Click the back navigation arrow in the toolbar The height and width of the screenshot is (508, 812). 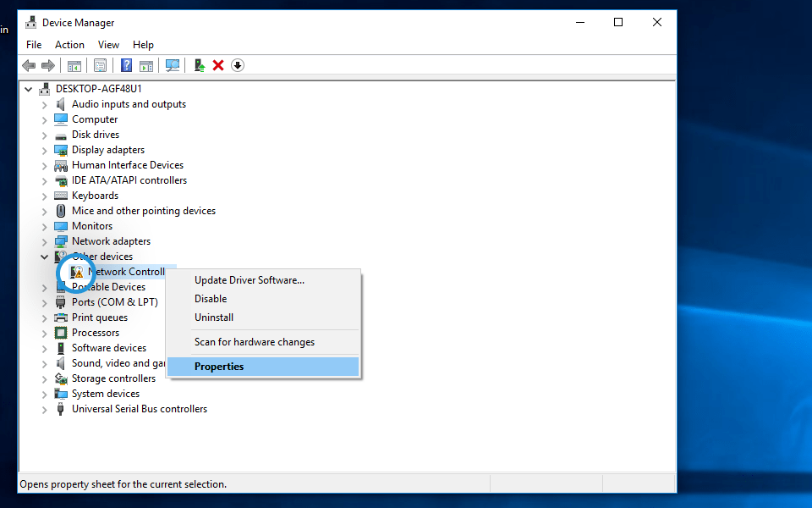(x=28, y=65)
